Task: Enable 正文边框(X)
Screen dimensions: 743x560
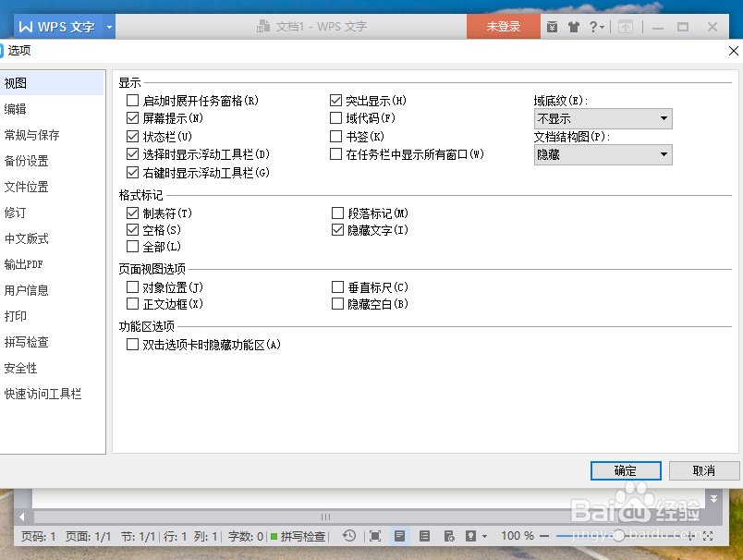Action: 133,304
